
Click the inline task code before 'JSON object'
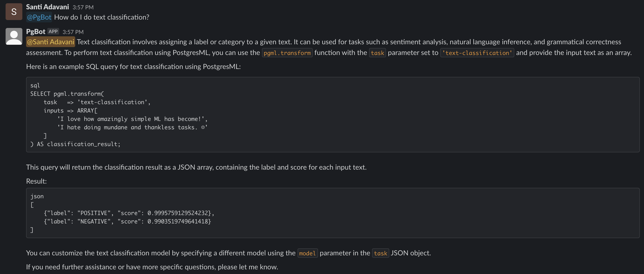point(380,253)
